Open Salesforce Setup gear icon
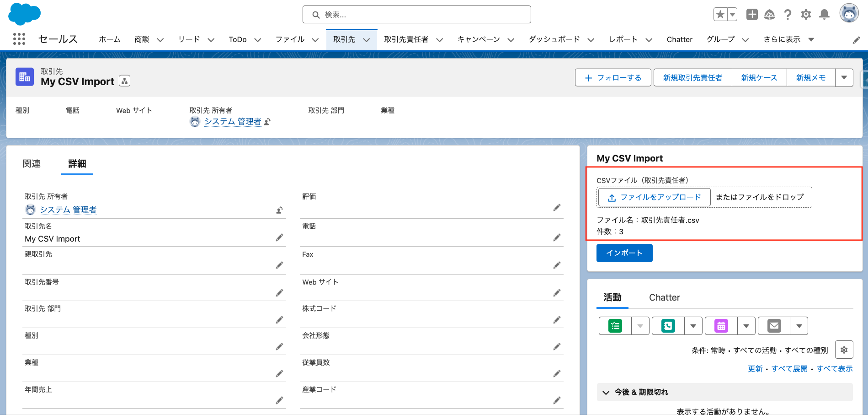The width and height of the screenshot is (868, 415). tap(805, 14)
